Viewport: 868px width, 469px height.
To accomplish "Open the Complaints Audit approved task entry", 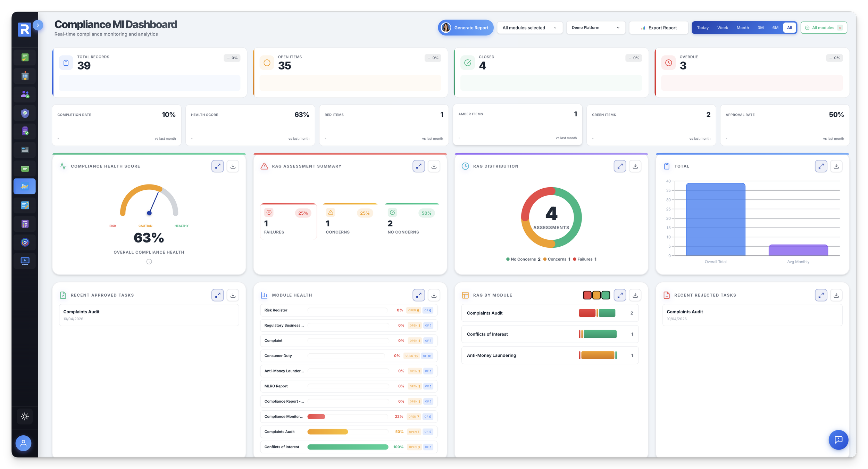I will point(149,315).
